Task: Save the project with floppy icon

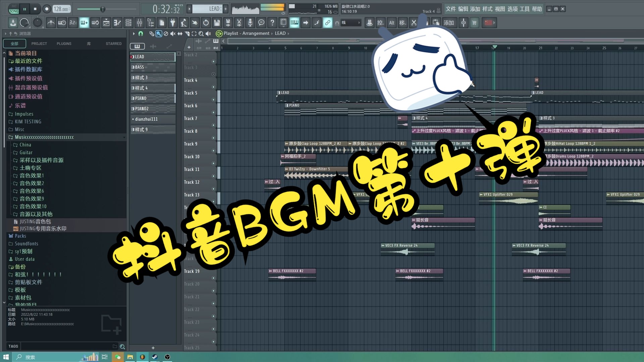Action: [x=217, y=23]
